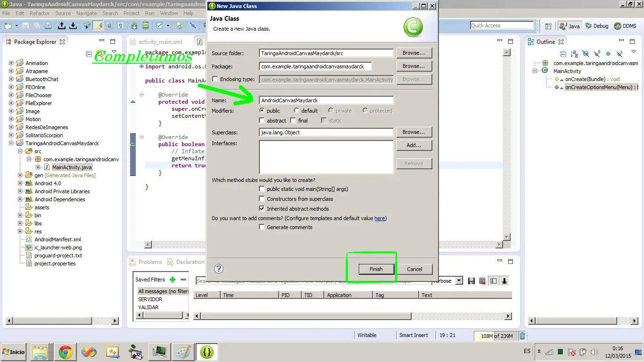Screen dimensions: 644x362
Task: Click the Name input field
Action: 326,100
